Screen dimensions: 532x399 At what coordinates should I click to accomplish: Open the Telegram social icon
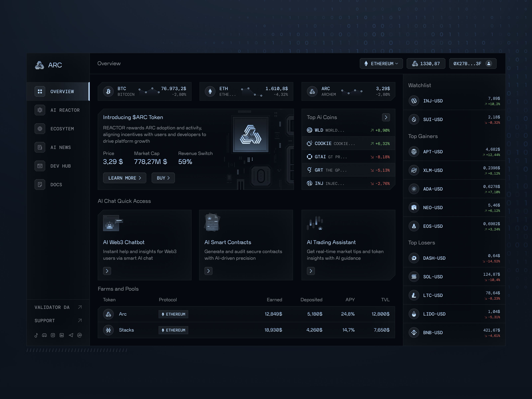pos(71,335)
